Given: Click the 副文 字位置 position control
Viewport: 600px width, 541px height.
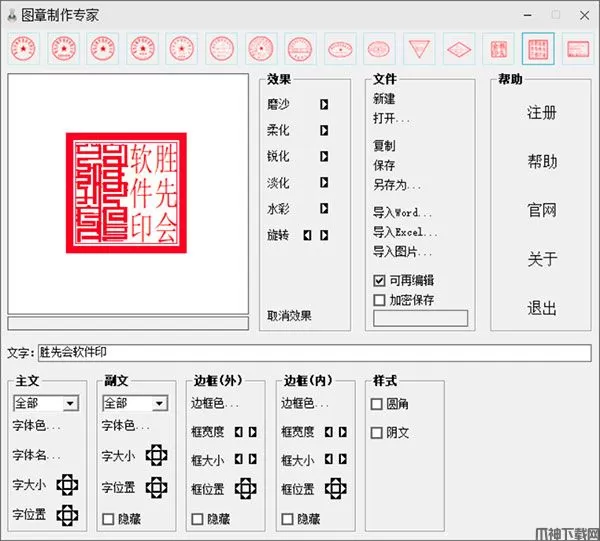Looking at the screenshot, I should point(156,487).
